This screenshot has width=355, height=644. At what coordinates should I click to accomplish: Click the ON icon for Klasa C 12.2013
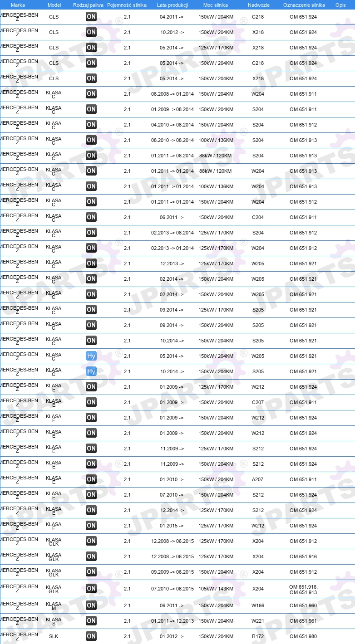(x=91, y=263)
